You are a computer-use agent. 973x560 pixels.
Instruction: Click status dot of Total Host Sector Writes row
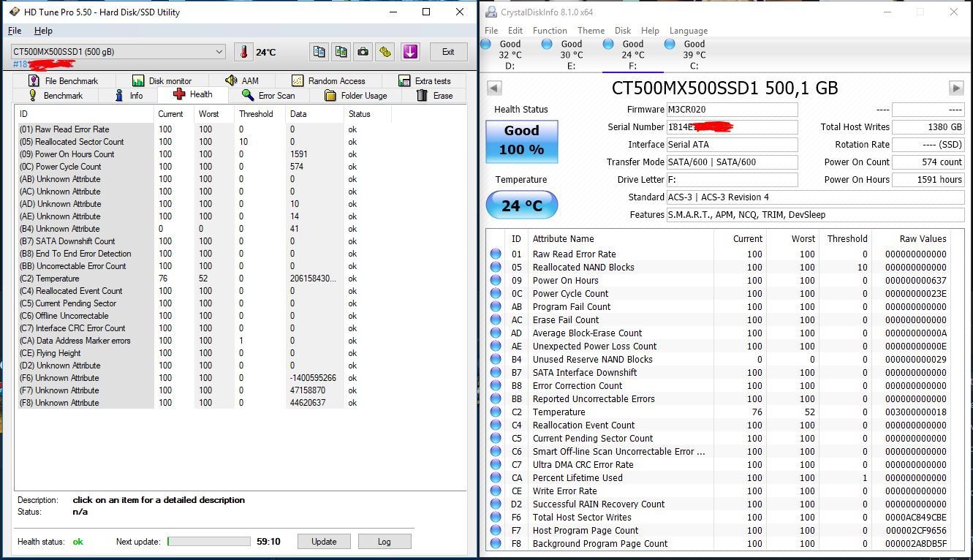(x=496, y=518)
